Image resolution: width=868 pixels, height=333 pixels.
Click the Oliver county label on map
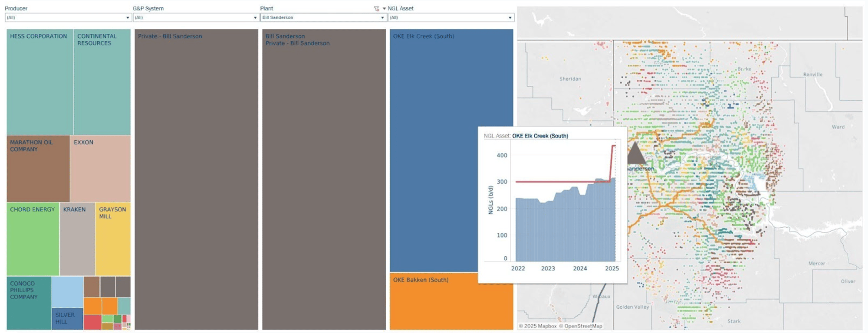point(848,281)
